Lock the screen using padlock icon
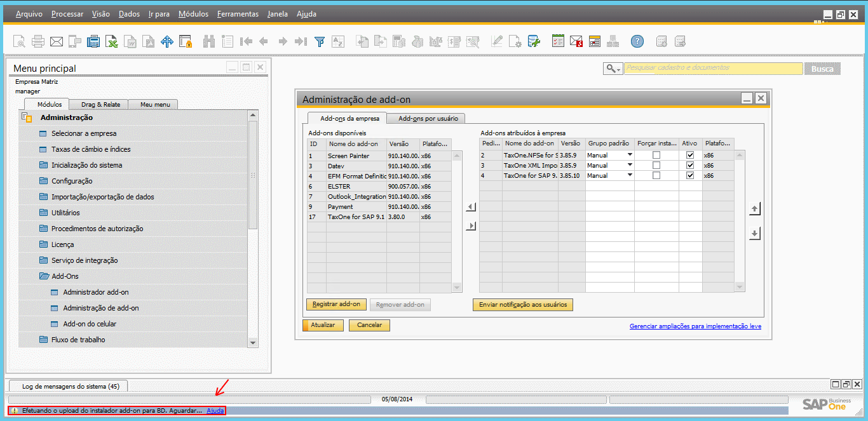Viewport: 868px width, 421px height. pyautogui.click(x=186, y=42)
